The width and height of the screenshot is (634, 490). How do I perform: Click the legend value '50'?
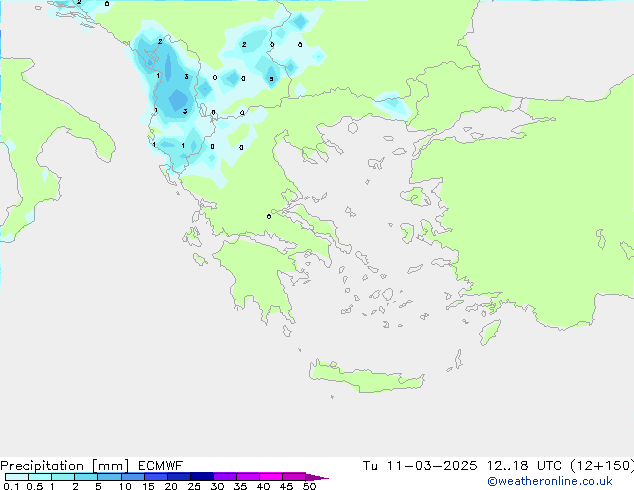point(309,486)
